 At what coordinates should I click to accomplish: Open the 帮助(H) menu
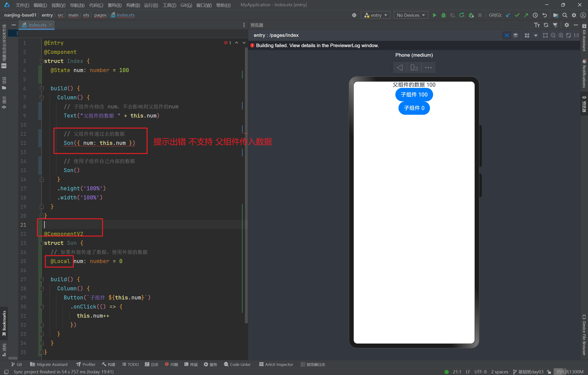coord(223,5)
